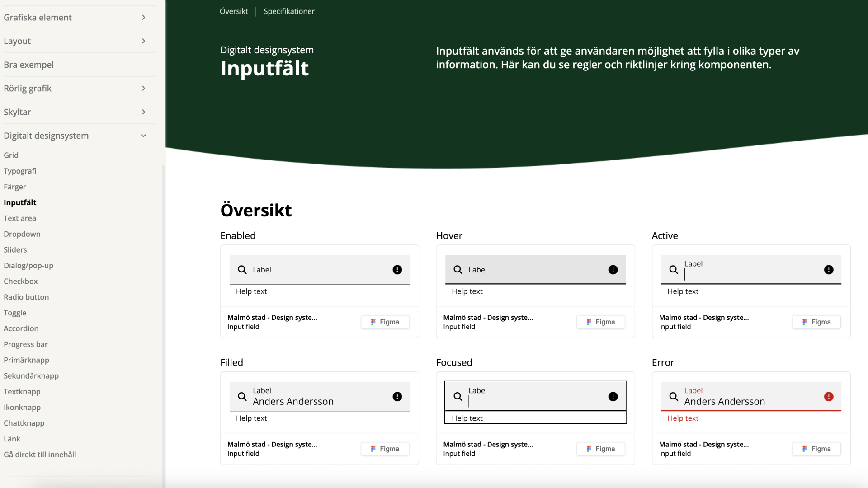Screen dimensions: 868x488
Task: Open Figma button under Error card
Action: coord(816,449)
